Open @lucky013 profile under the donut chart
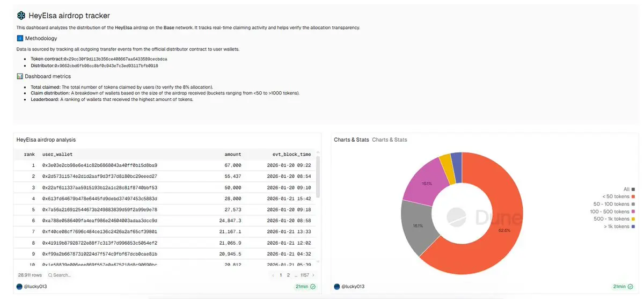The width and height of the screenshot is (644, 299). tap(353, 287)
